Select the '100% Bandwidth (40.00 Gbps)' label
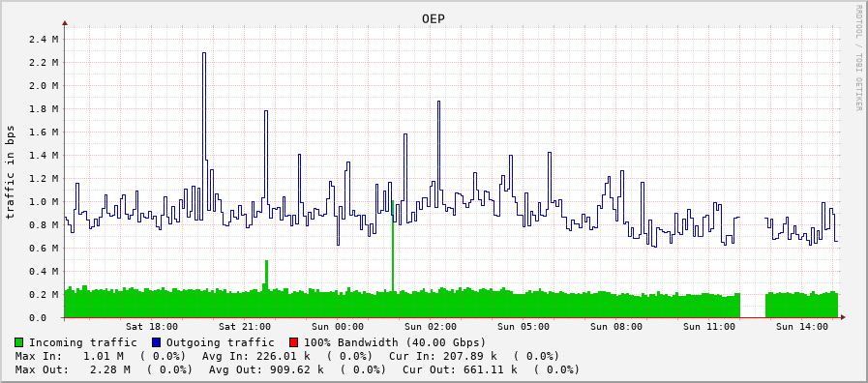Screen dimensions: 868x383 pos(394,342)
